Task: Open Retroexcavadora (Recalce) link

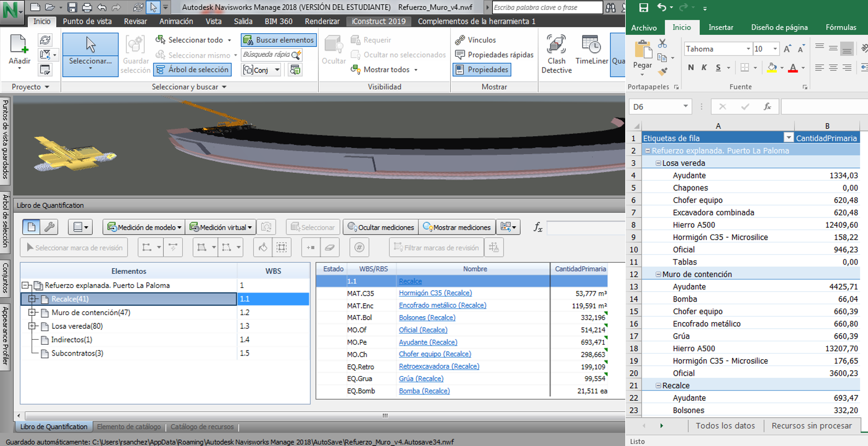Action: (x=439, y=366)
